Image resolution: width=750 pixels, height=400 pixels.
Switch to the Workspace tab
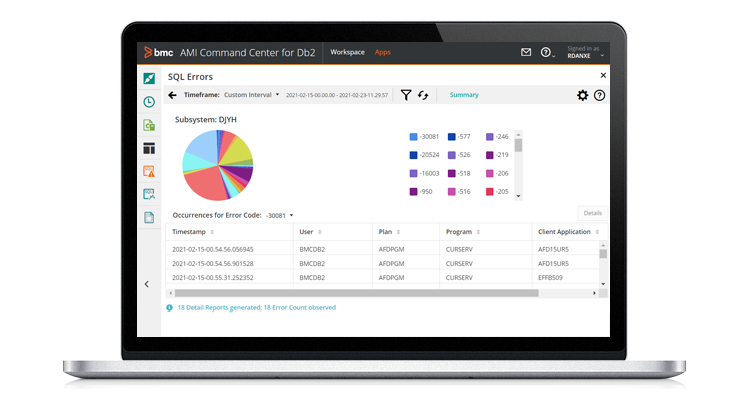click(x=347, y=51)
